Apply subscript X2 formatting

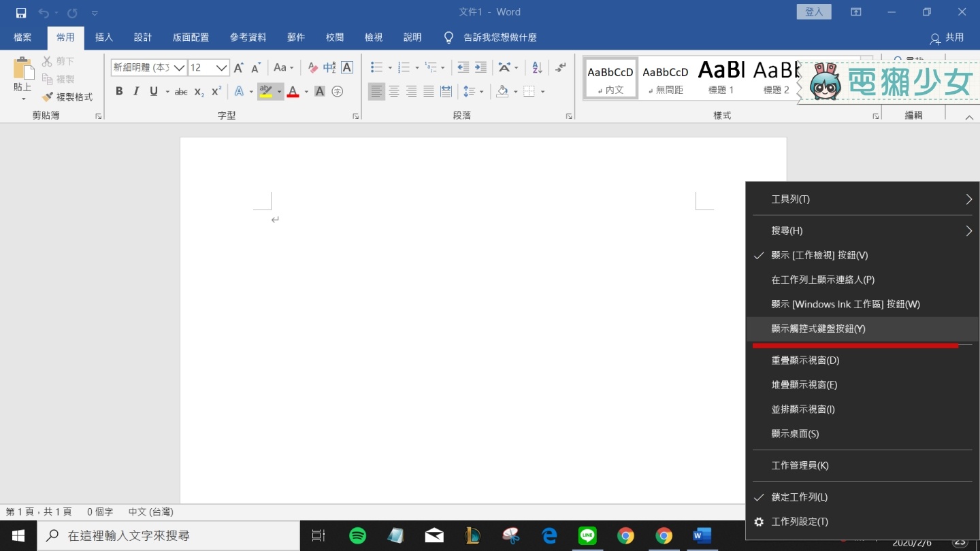point(199,91)
